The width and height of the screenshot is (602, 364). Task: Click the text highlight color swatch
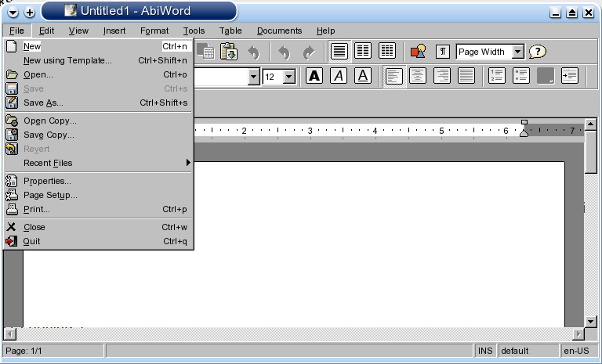coord(546,76)
